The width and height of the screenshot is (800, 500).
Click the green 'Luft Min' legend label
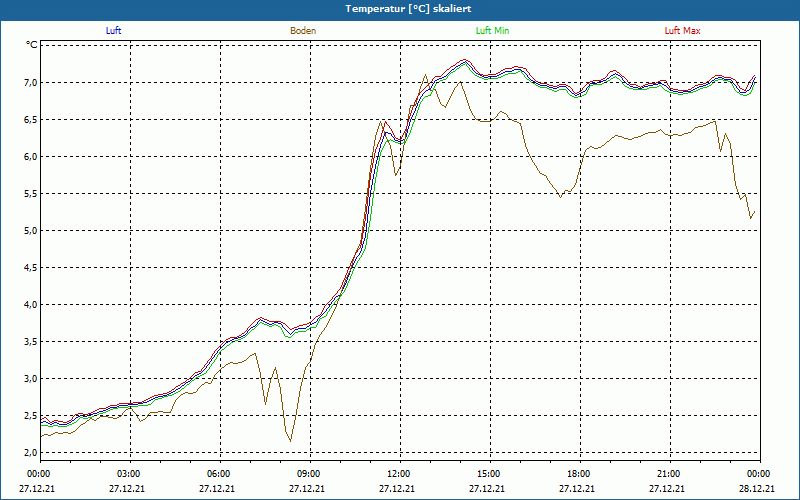pos(492,31)
